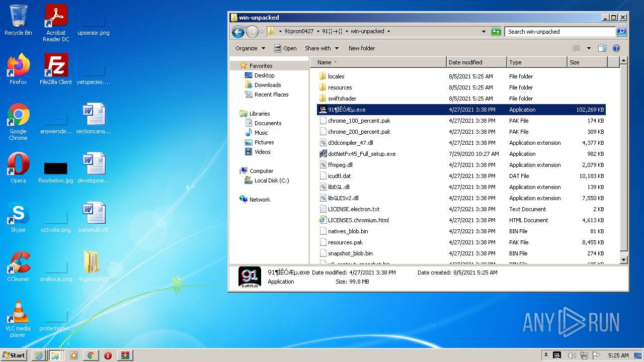The width and height of the screenshot is (644, 362).
Task: Click the change view icon
Action: coord(577,48)
